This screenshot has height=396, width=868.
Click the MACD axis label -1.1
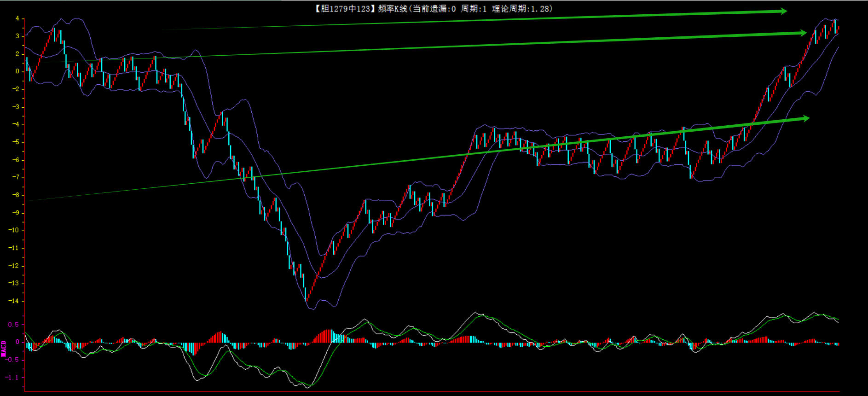click(x=12, y=378)
